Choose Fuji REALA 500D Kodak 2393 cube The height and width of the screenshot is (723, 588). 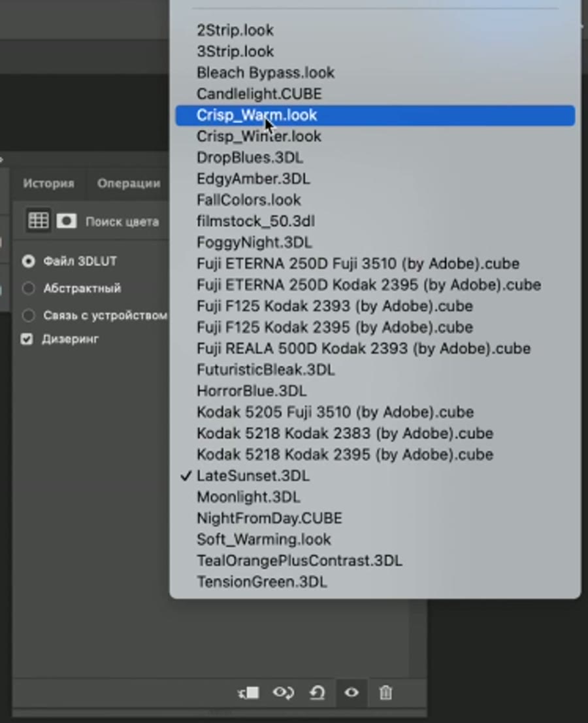pyautogui.click(x=375, y=348)
